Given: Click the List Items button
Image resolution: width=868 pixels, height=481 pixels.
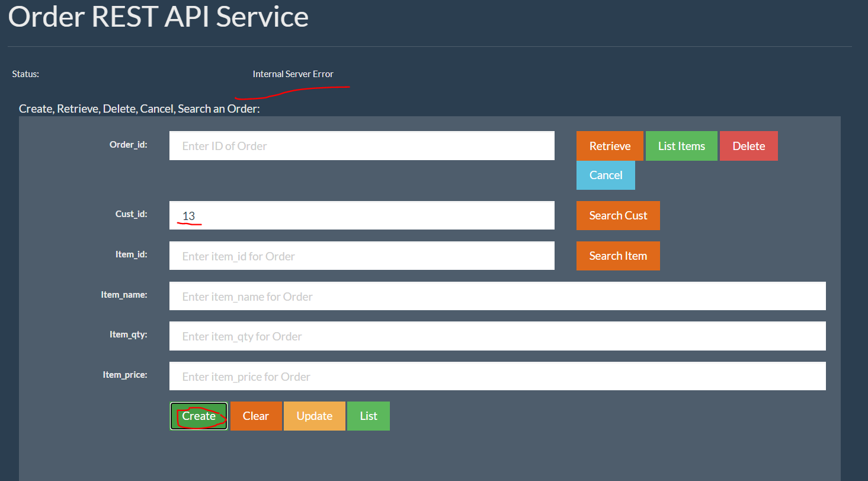Looking at the screenshot, I should click(681, 145).
